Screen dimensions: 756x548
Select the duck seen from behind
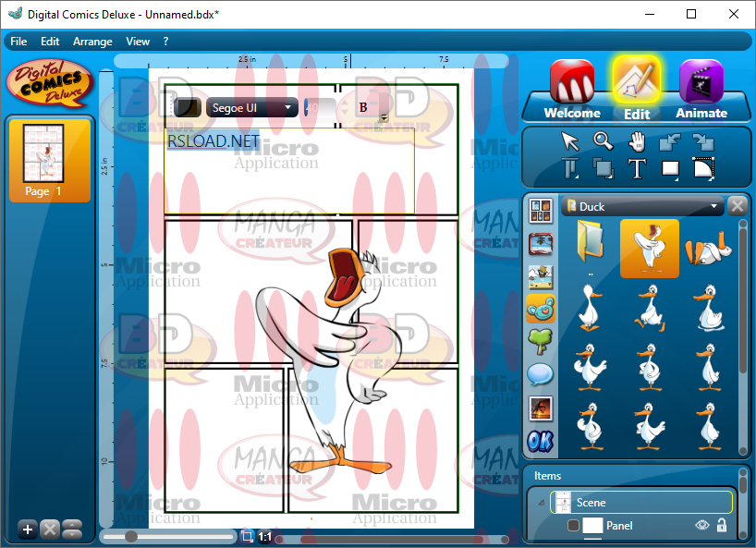tap(591, 308)
